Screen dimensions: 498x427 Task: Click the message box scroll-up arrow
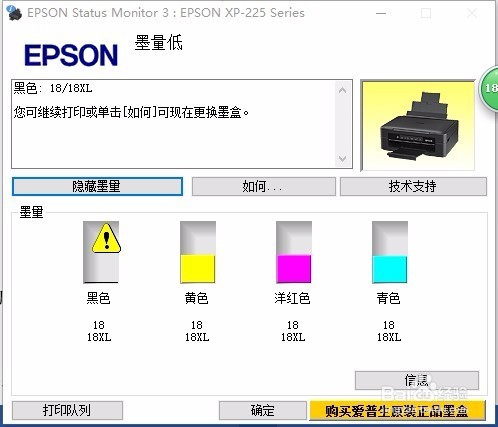342,90
